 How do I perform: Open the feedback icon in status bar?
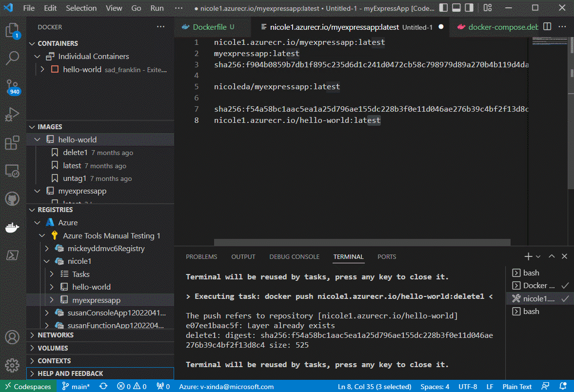pyautogui.click(x=545, y=386)
